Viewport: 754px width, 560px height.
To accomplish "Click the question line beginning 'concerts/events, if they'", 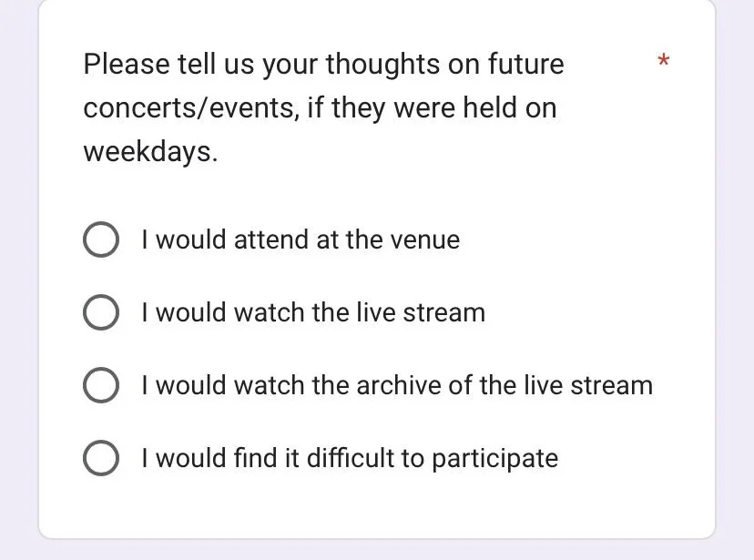I will pos(320,107).
